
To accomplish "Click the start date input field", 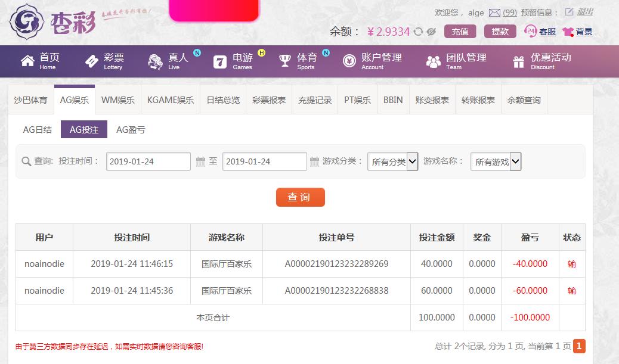I will pos(148,161).
